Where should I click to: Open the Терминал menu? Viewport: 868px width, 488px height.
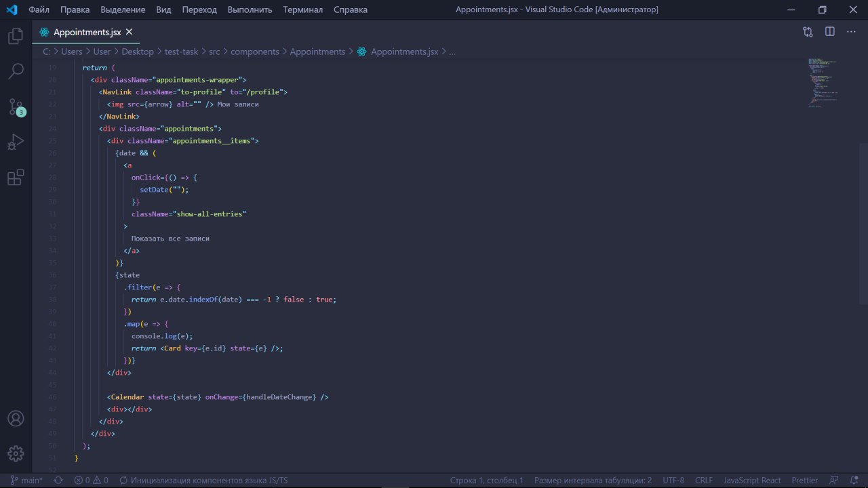303,9
